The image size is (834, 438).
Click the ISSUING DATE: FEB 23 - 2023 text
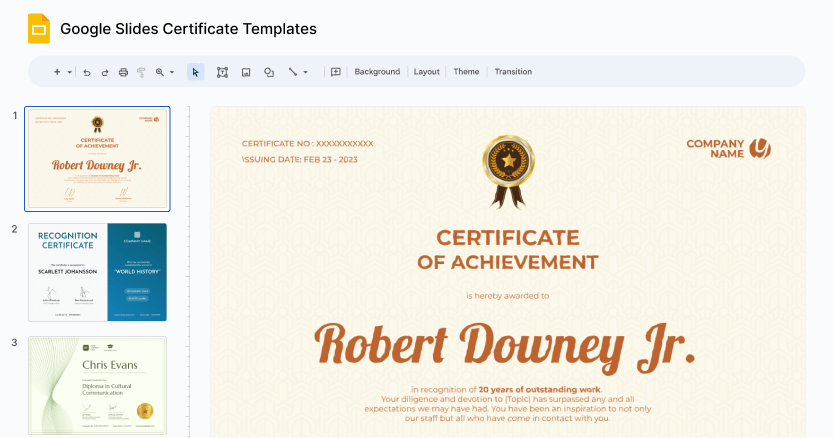[300, 160]
